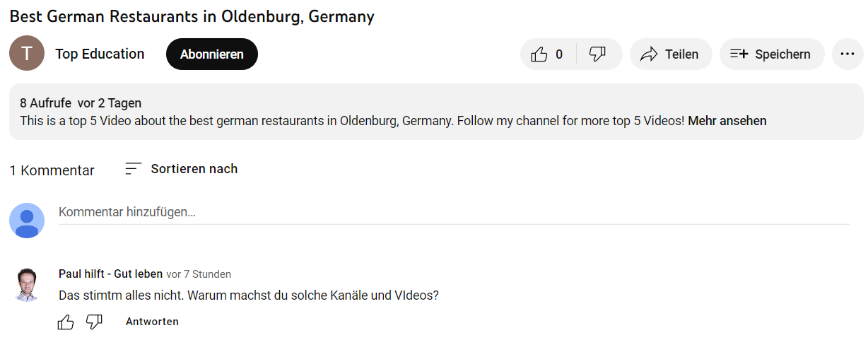Click the Top Education channel avatar
Screen dimensions: 868x340
[x=27, y=54]
